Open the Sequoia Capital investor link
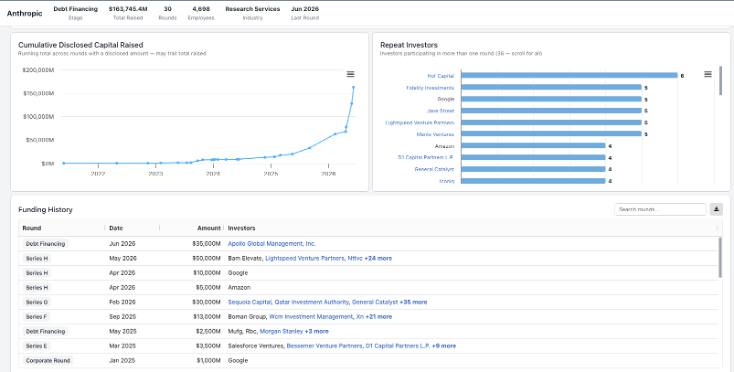Viewport: 734px width, 372px height. [x=250, y=302]
